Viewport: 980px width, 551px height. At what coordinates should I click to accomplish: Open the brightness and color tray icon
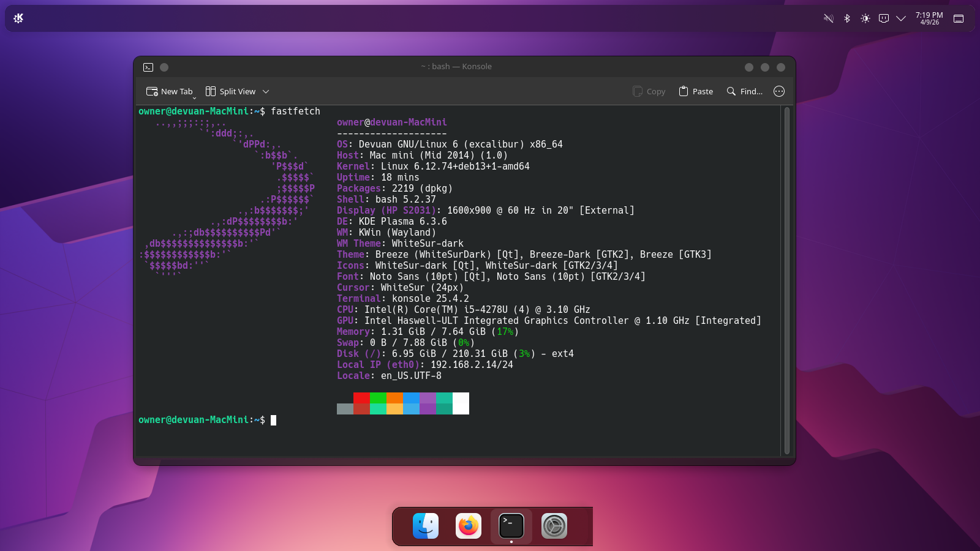865,18
